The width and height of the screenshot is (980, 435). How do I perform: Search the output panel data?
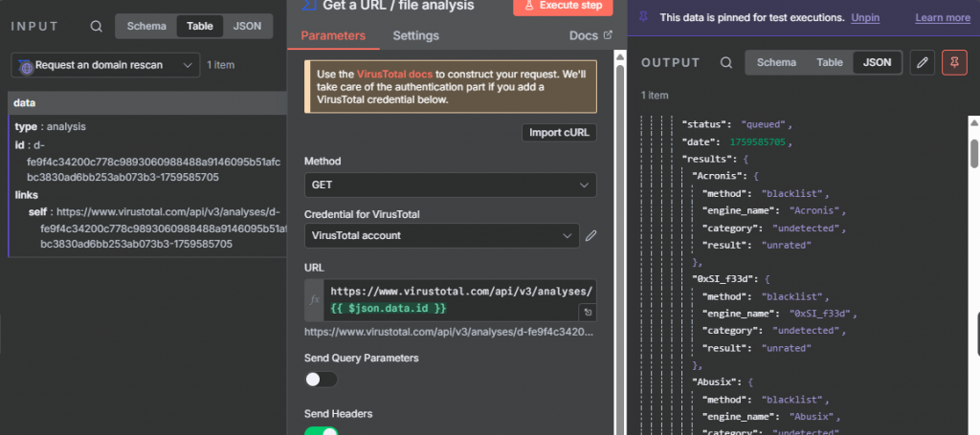coord(725,62)
